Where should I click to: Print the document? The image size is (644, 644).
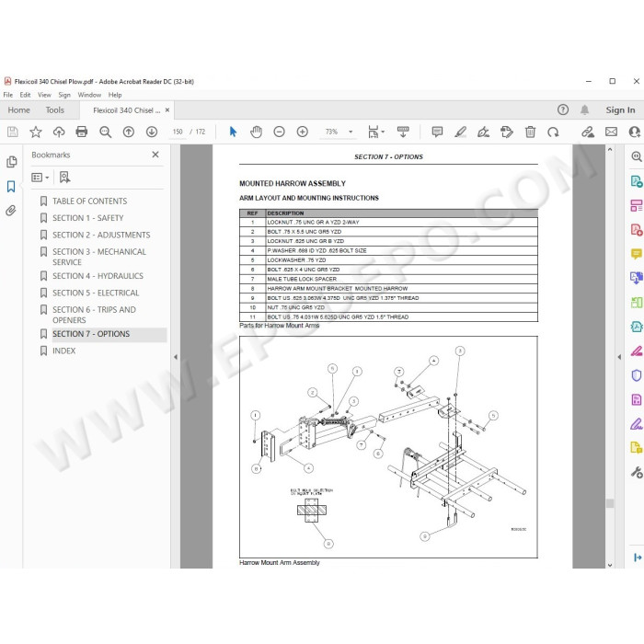coord(82,132)
